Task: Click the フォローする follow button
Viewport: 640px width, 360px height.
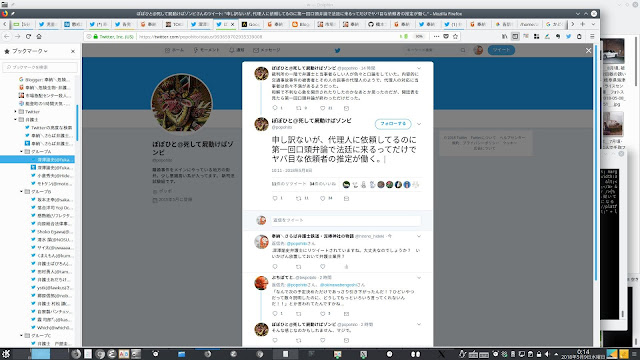Action: [393, 124]
